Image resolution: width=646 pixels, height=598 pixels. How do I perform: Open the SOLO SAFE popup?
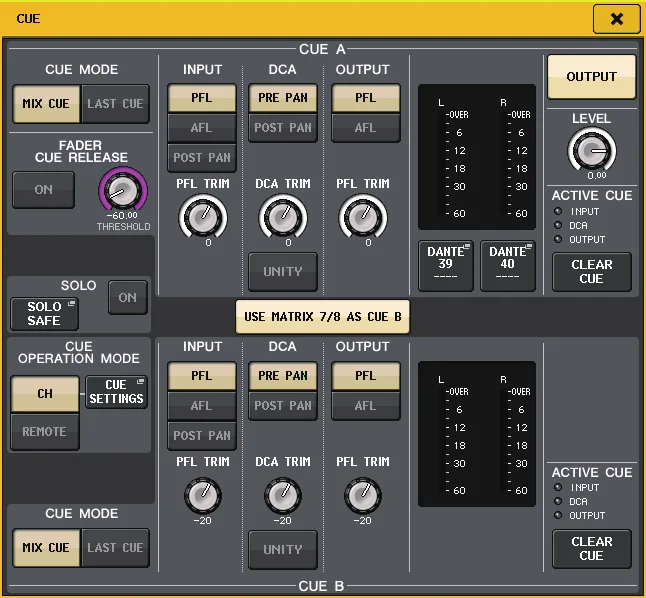coord(44,314)
